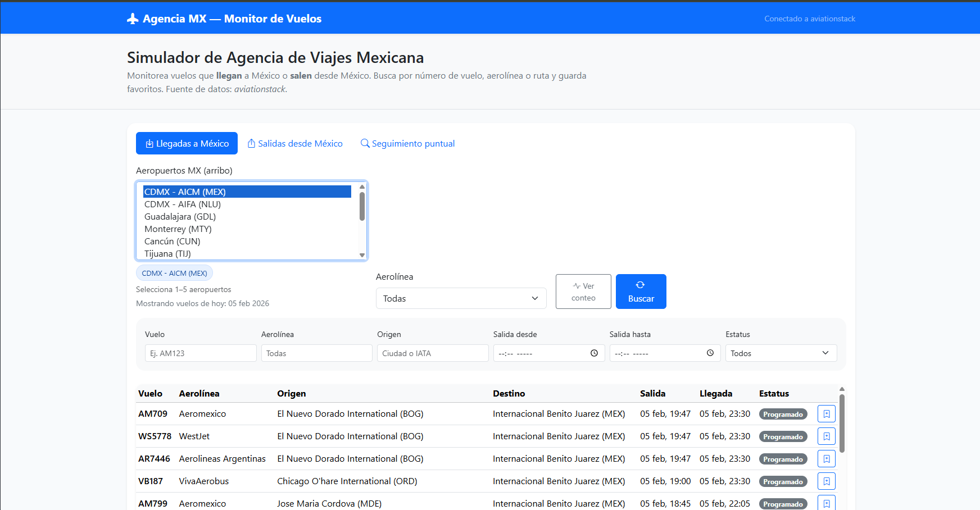Switch to Salidas desde México tab

[x=295, y=144]
